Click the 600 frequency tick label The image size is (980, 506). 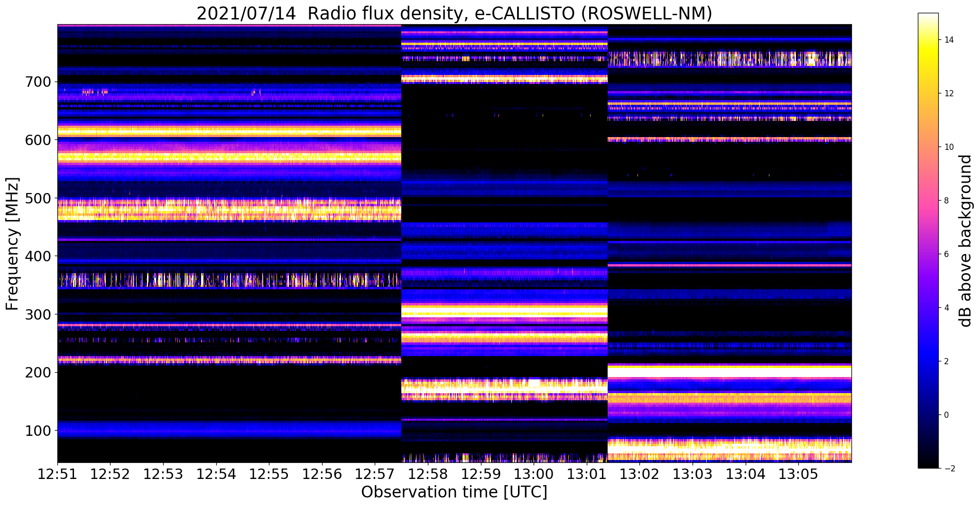coord(38,140)
